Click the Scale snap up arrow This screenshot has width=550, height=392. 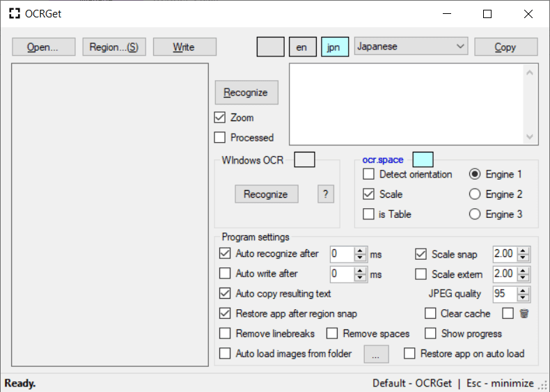pyautogui.click(x=524, y=251)
